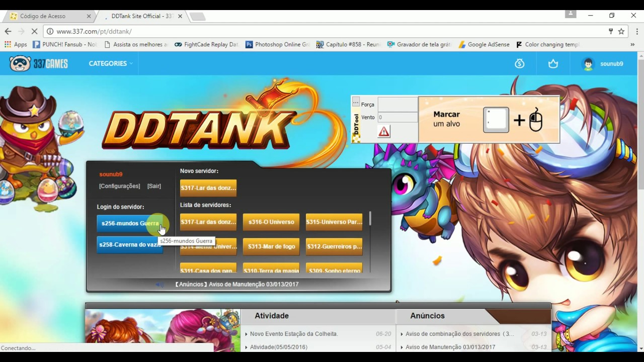Open Google AdSense bookmark
This screenshot has width=644, height=362.
coord(484,44)
